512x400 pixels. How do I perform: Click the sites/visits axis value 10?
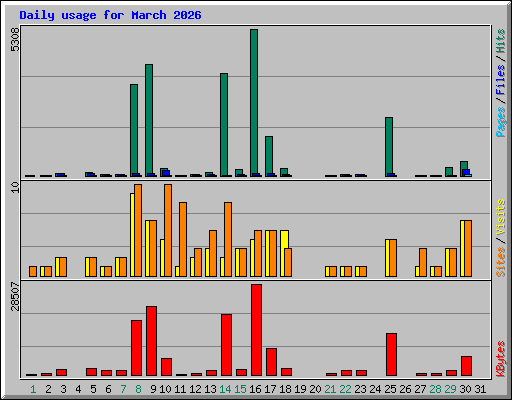point(15,187)
